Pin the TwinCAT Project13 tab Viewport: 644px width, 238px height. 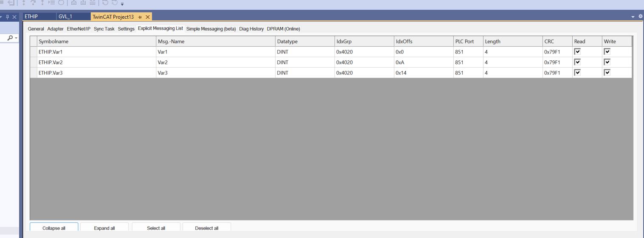(140, 17)
